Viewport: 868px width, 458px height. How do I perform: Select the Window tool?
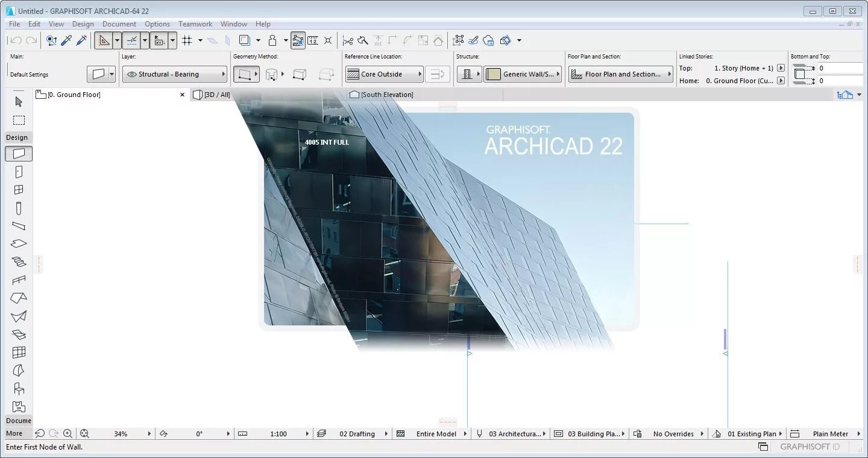pyautogui.click(x=19, y=190)
